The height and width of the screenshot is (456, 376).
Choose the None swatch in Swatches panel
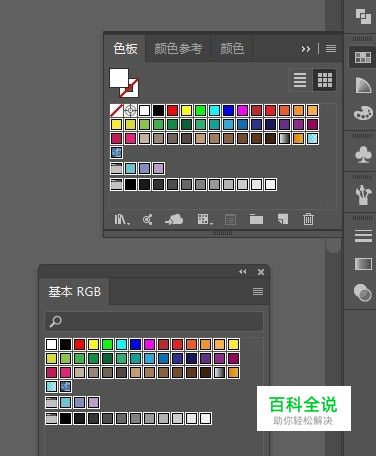pos(116,110)
